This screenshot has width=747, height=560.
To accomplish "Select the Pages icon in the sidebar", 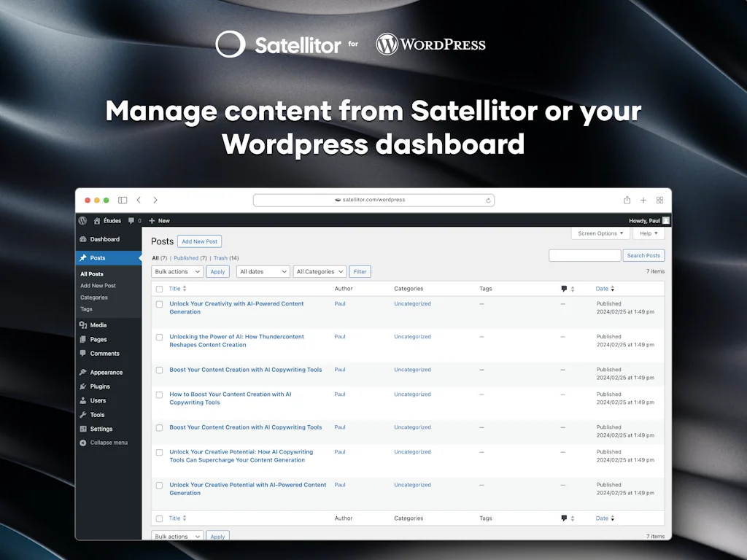I will tap(85, 340).
